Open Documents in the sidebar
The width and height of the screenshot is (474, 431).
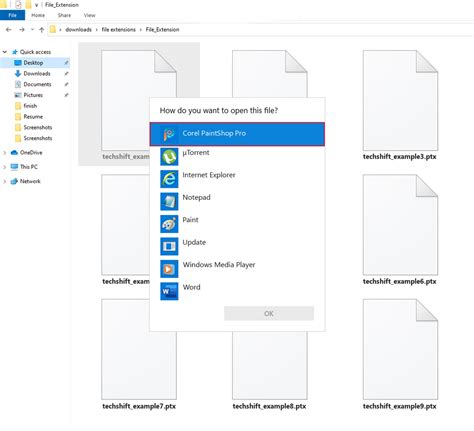point(37,84)
